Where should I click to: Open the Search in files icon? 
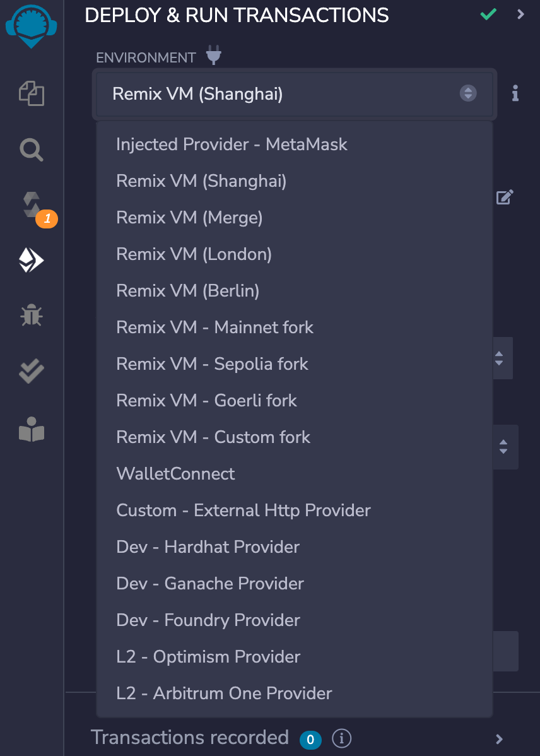pyautogui.click(x=32, y=150)
